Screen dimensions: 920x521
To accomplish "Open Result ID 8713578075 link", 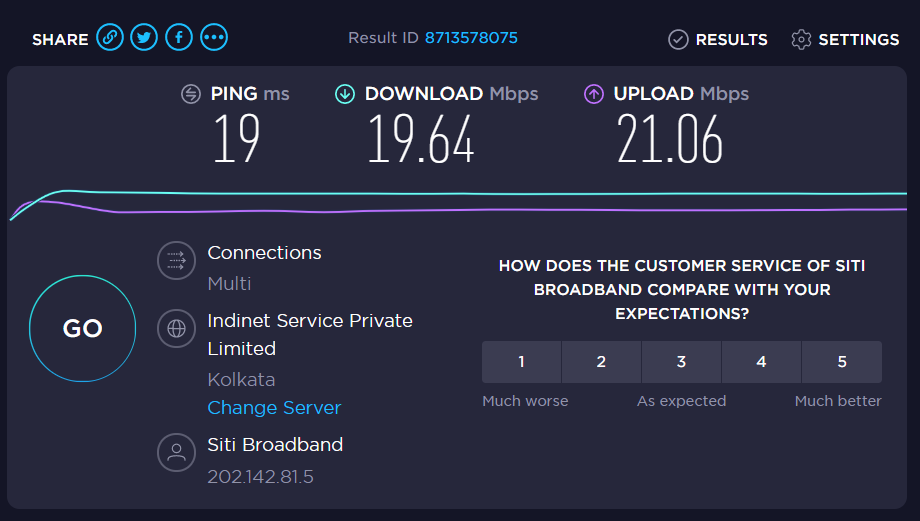I will click(x=471, y=38).
